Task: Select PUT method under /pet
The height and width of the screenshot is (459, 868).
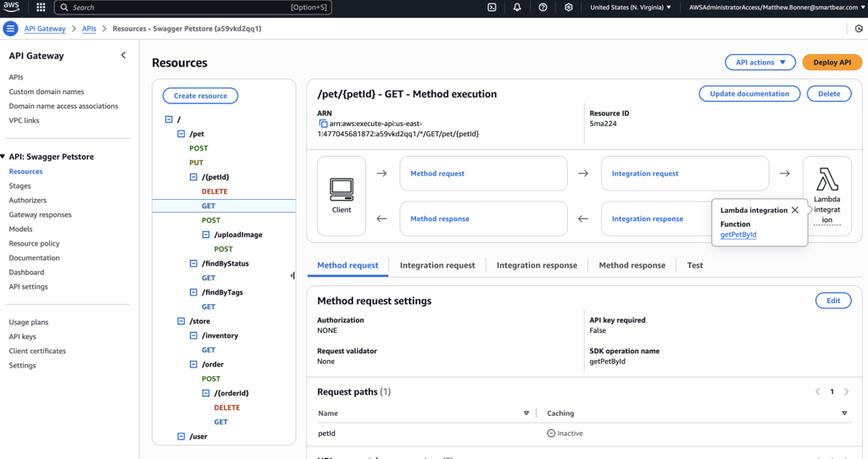Action: coord(197,163)
